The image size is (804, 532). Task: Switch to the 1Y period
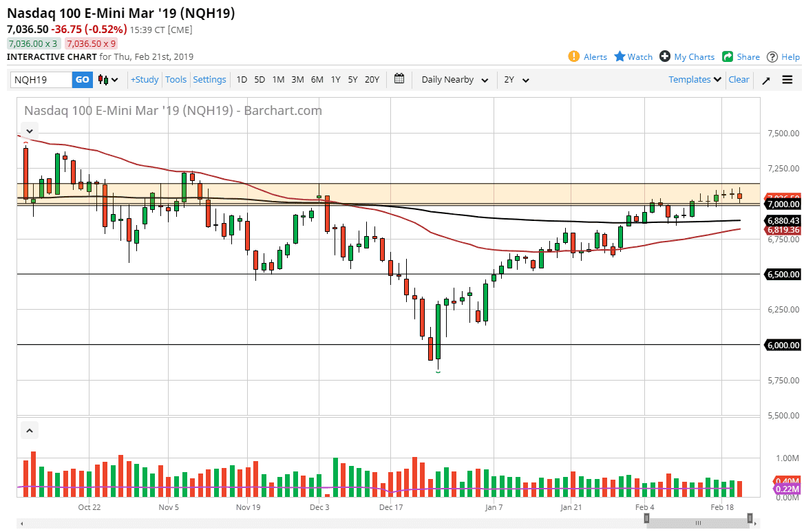(x=335, y=80)
